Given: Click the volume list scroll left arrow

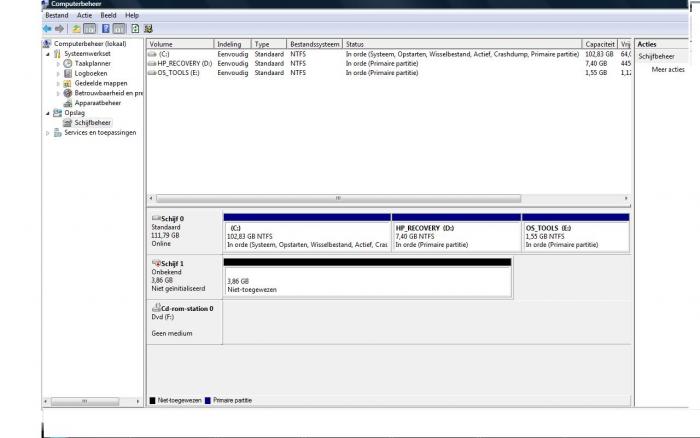Looking at the screenshot, I should tap(151, 198).
